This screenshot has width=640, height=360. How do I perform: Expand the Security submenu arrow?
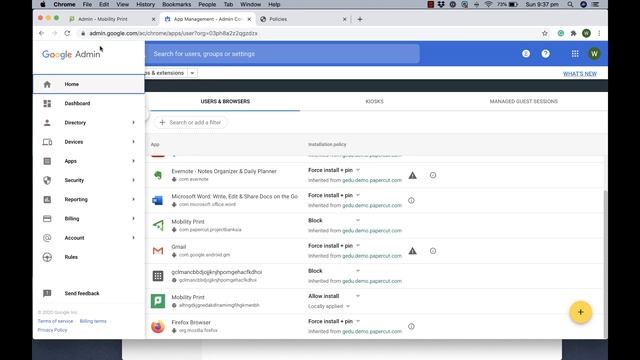pyautogui.click(x=133, y=180)
